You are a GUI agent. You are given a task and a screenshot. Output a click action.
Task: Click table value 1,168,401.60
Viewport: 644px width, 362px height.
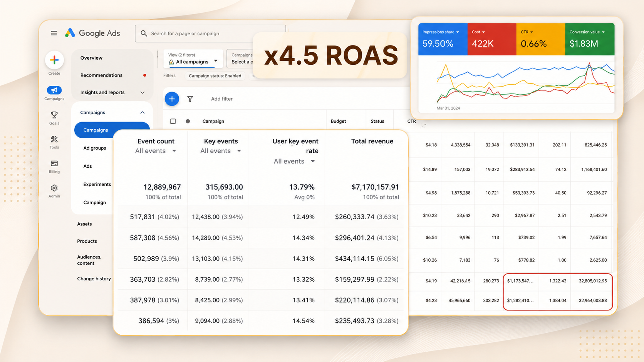click(594, 169)
